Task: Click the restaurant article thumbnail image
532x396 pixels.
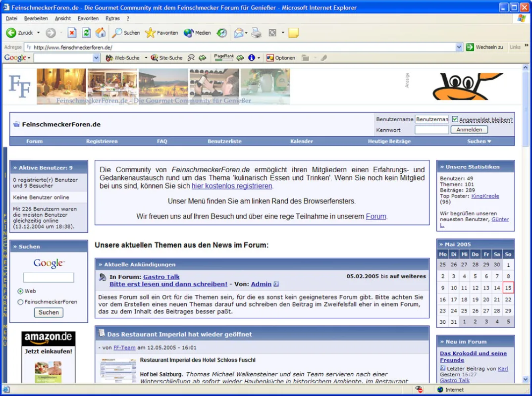Action: [118, 370]
